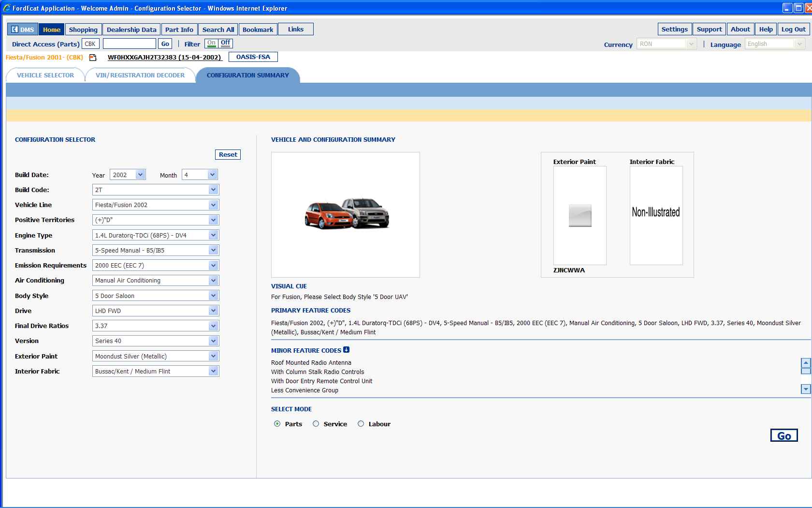Expand the Body Style dropdown

point(213,296)
